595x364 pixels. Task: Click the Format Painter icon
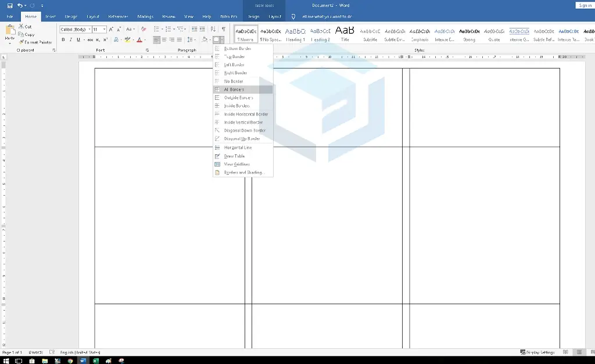pos(21,42)
